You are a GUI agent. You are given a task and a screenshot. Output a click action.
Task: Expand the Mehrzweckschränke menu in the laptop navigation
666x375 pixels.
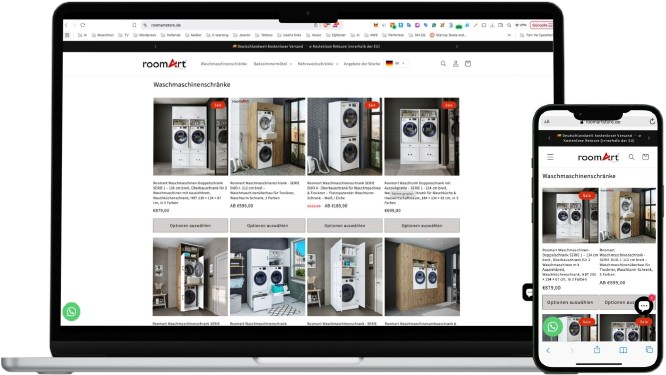[318, 64]
